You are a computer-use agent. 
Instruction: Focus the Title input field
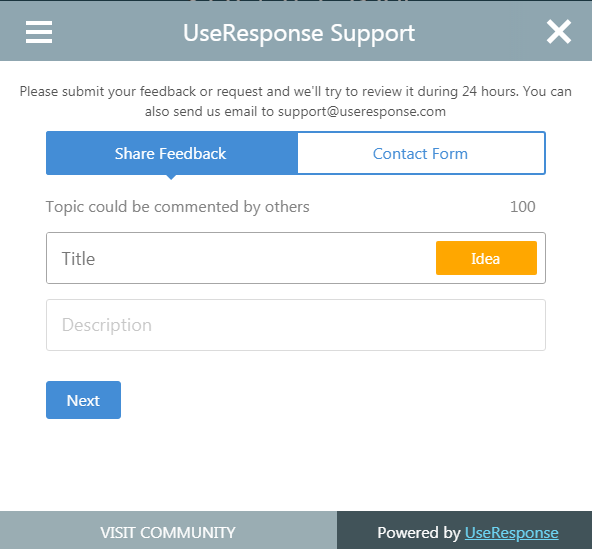click(x=241, y=258)
